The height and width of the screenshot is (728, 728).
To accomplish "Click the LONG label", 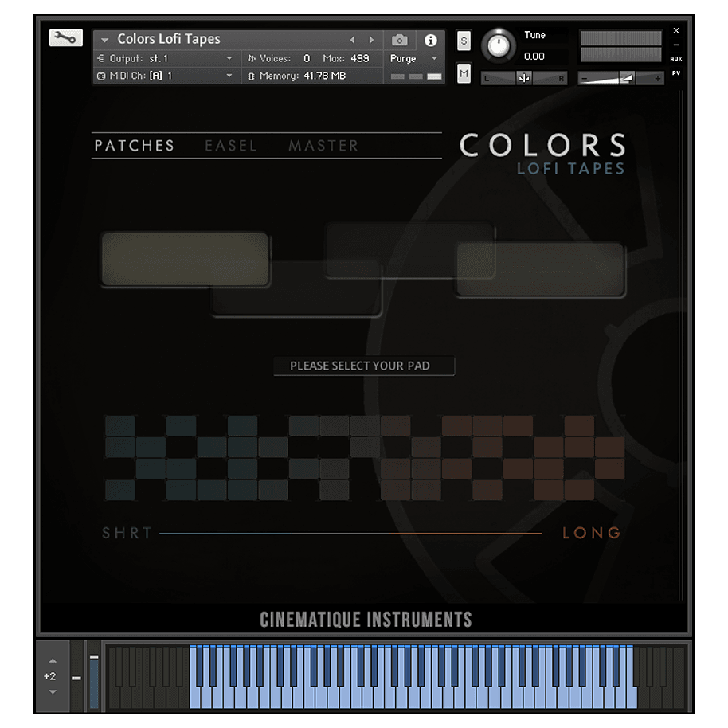I will pyautogui.click(x=592, y=533).
